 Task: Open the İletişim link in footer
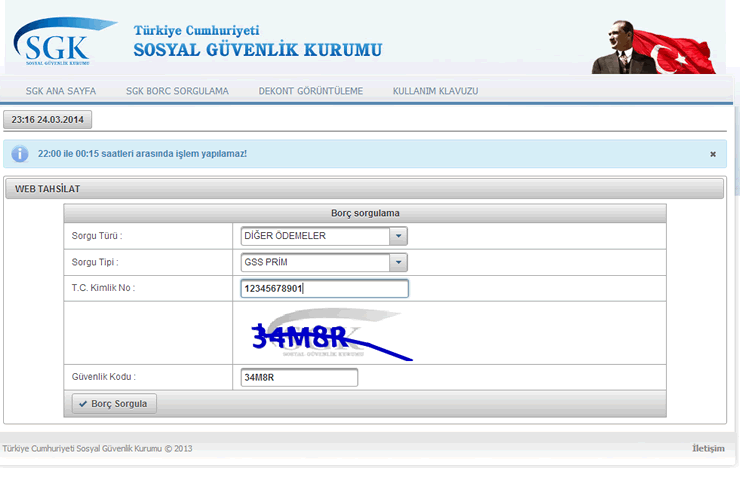tap(707, 448)
